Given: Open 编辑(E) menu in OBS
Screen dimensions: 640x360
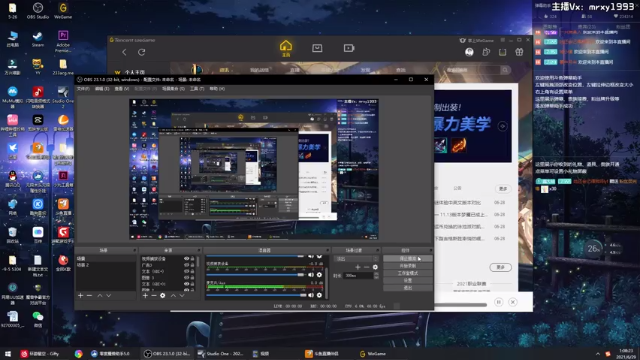Looking at the screenshot, I should (x=102, y=89).
